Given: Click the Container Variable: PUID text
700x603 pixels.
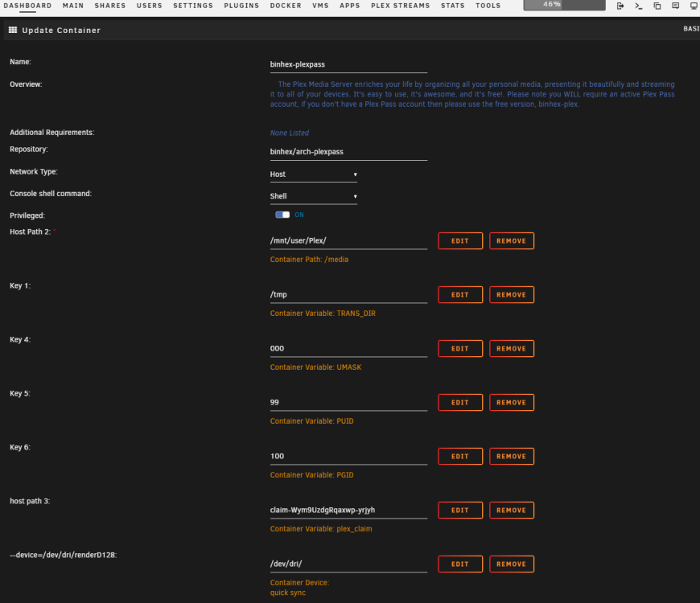Looking at the screenshot, I should [311, 421].
